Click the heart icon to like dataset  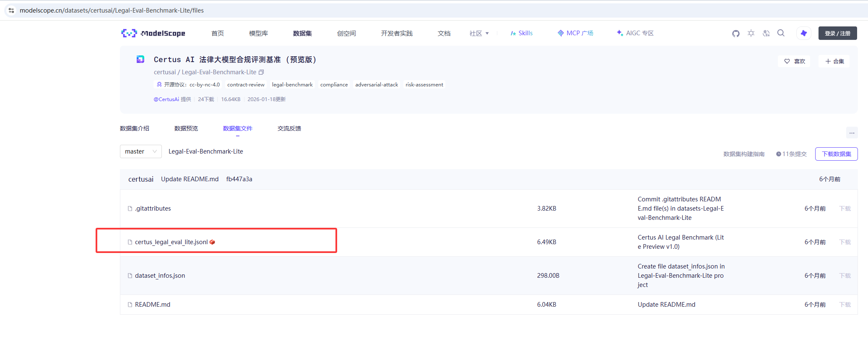[787, 61]
